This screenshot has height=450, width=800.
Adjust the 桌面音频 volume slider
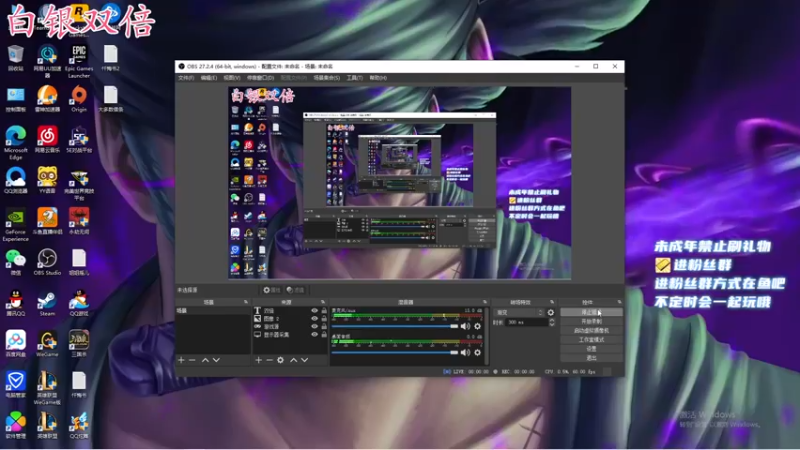[x=395, y=353]
